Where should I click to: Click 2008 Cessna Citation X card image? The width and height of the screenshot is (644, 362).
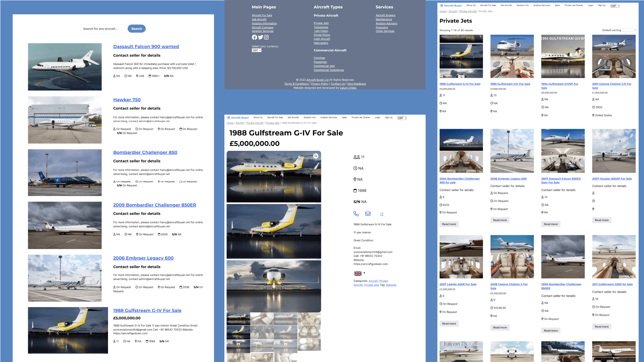(512, 257)
